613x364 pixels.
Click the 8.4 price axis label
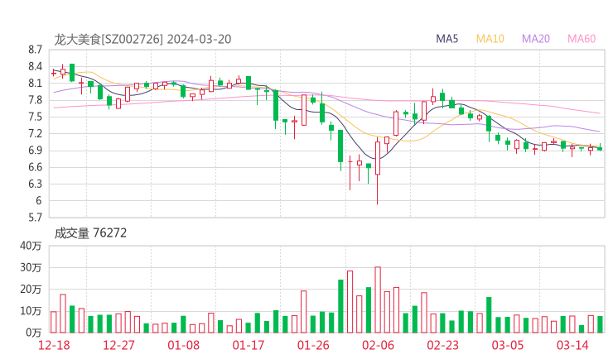pyautogui.click(x=35, y=67)
